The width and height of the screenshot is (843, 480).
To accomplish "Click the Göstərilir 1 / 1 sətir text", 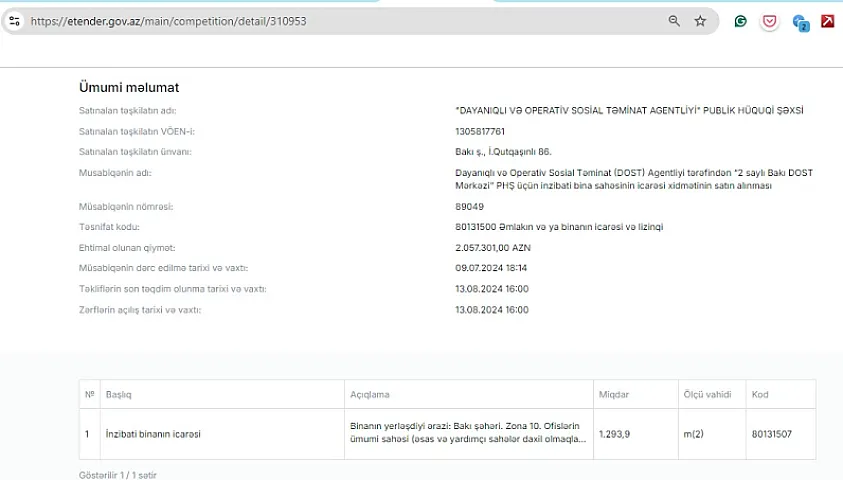I will [118, 475].
